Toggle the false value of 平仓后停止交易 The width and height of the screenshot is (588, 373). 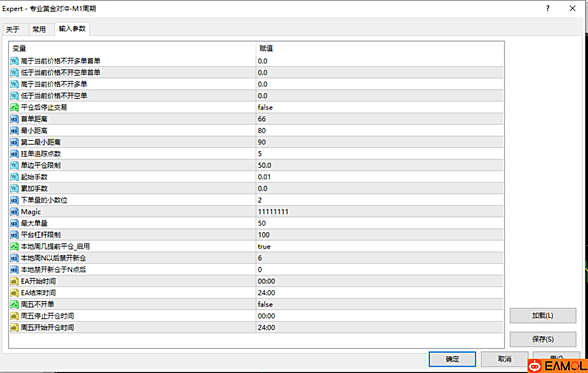265,108
